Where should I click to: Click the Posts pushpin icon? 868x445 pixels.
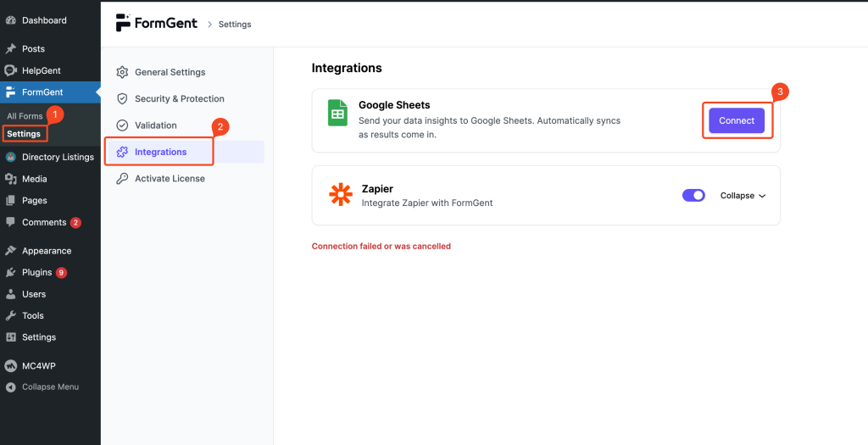(x=10, y=48)
